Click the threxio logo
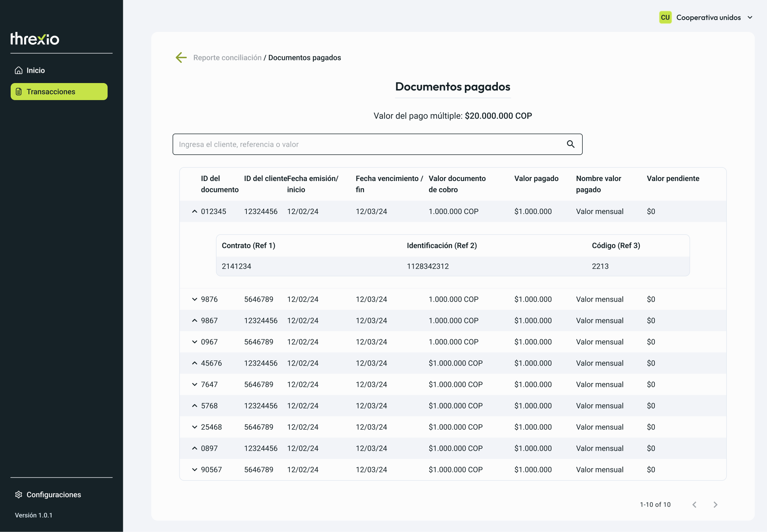Screen dimensions: 767x532 pos(35,39)
